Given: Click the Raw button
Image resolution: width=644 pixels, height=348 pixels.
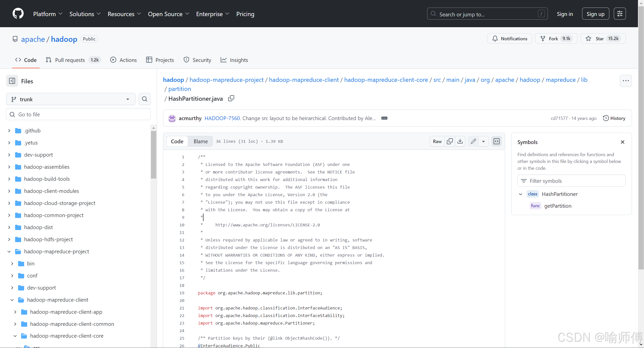Looking at the screenshot, I should point(437,141).
